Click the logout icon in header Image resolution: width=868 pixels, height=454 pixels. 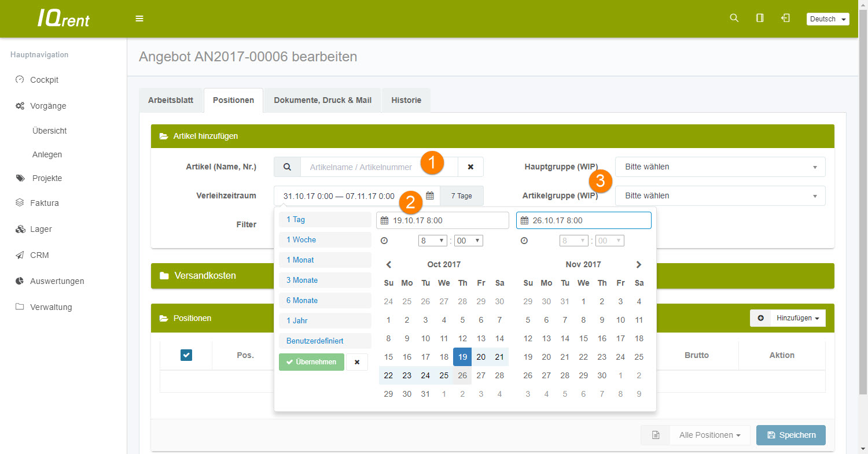coord(785,19)
